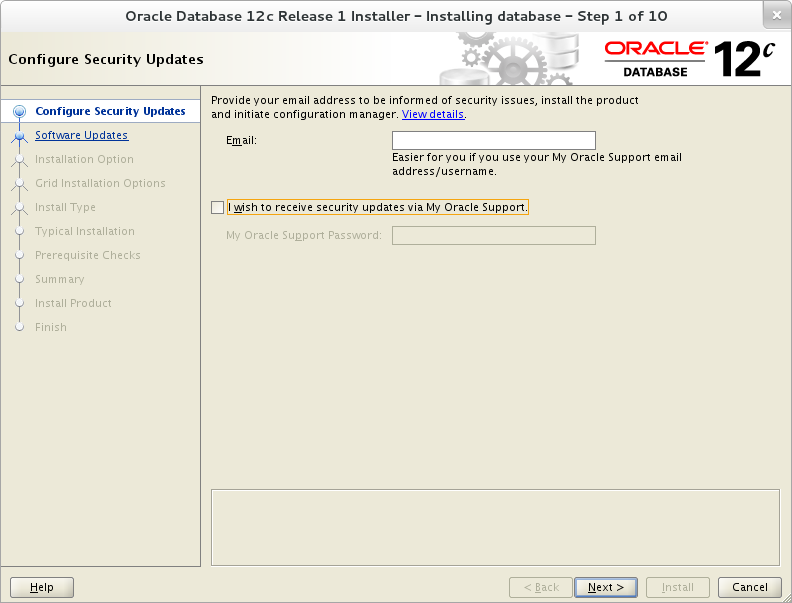The height and width of the screenshot is (603, 792).
Task: Focus the Email input field
Action: coord(493,140)
